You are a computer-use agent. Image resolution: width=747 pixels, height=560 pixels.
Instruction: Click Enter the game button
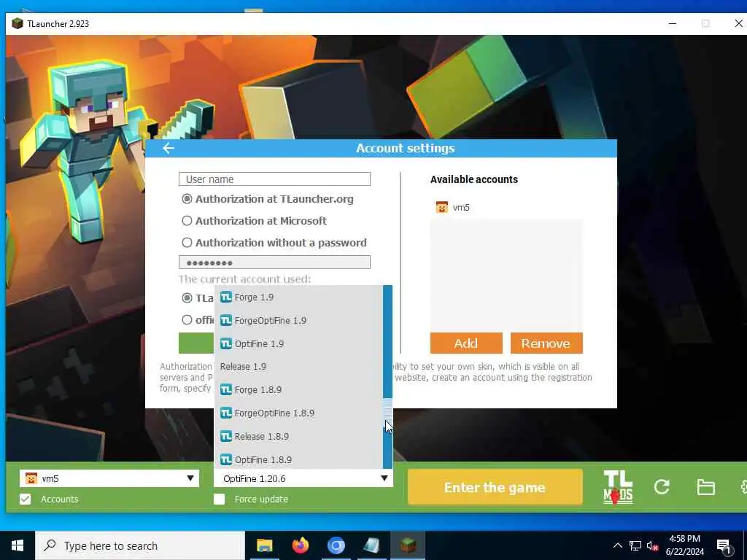(x=495, y=487)
